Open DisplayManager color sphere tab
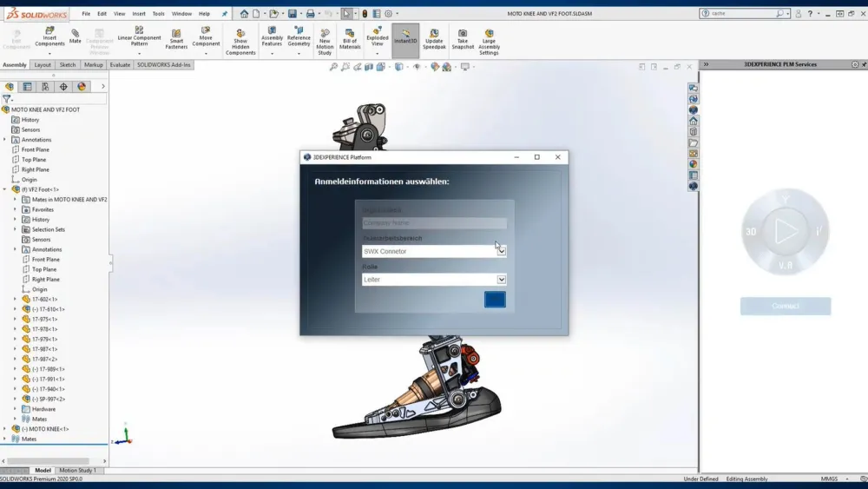 (82, 86)
